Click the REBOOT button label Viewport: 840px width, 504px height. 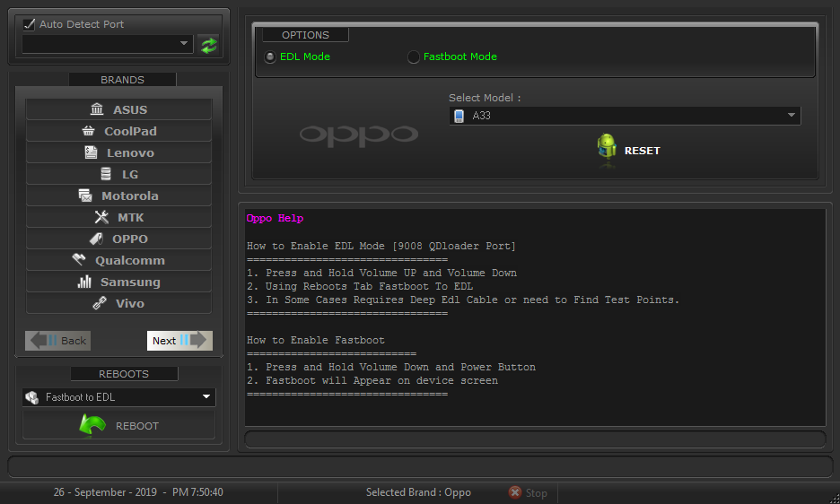coord(137,426)
